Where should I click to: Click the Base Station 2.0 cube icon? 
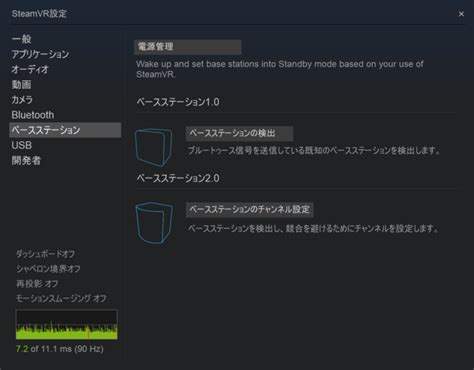154,223
